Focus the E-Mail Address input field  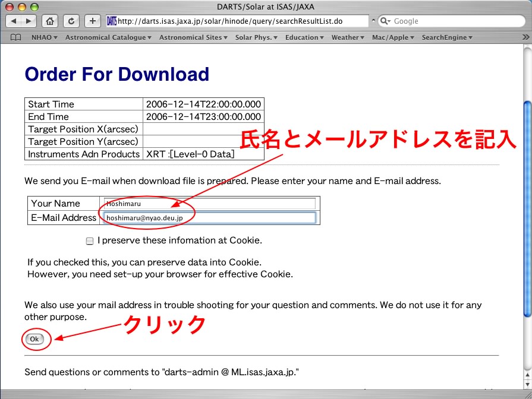click(209, 218)
